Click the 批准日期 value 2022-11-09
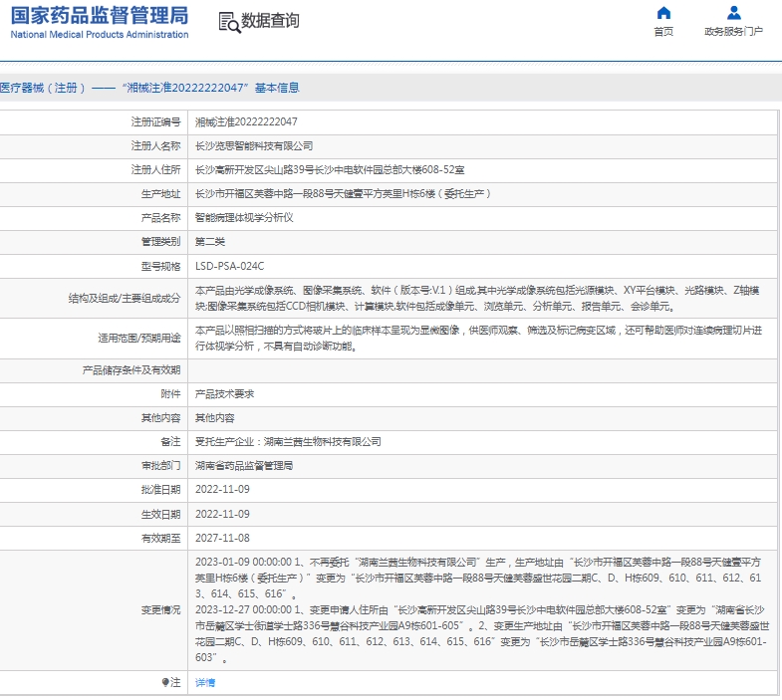Image resolution: width=782 pixels, height=700 pixels. pos(222,490)
